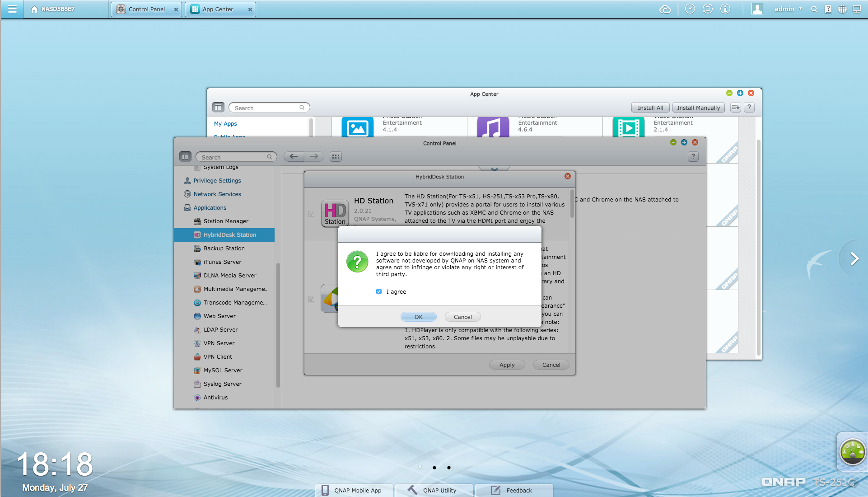Open Music Station app icon
Image resolution: width=868 pixels, height=497 pixels.
493,127
